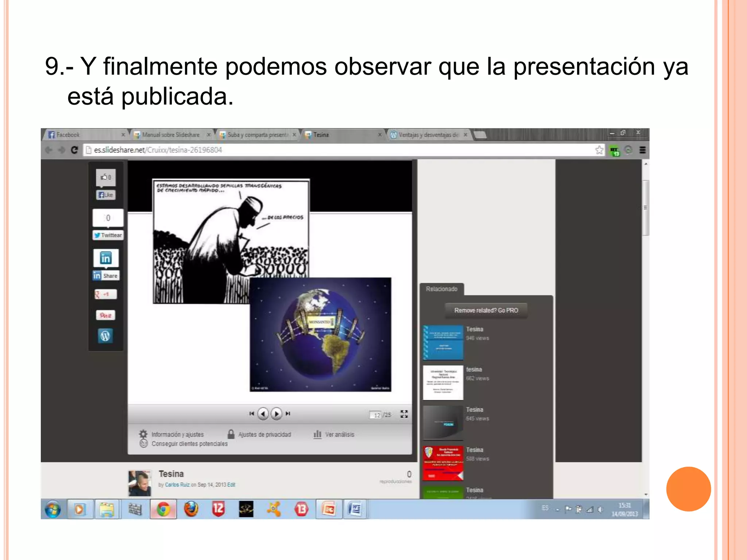Screen dimensions: 747x560
Task: Click the Facebook Like button
Action: pyautogui.click(x=106, y=195)
